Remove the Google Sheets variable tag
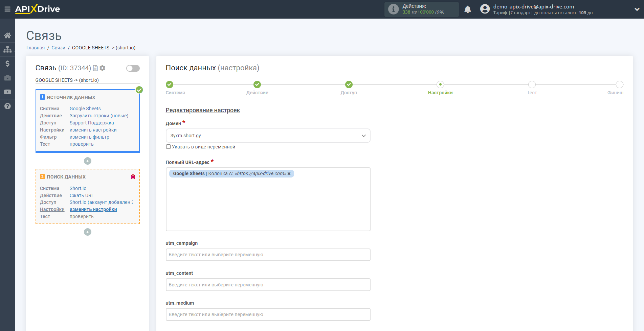644x331 pixels. pyautogui.click(x=289, y=174)
